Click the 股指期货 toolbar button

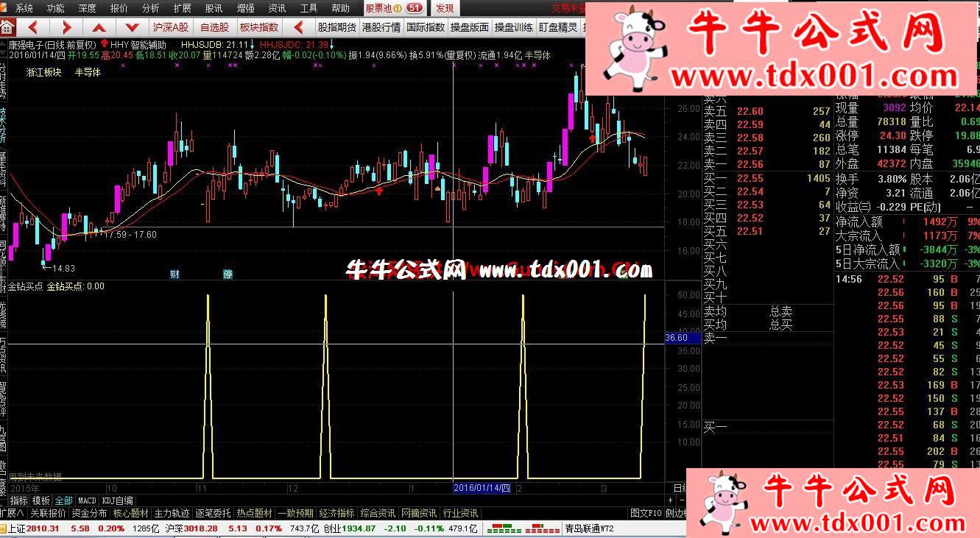pos(336,27)
